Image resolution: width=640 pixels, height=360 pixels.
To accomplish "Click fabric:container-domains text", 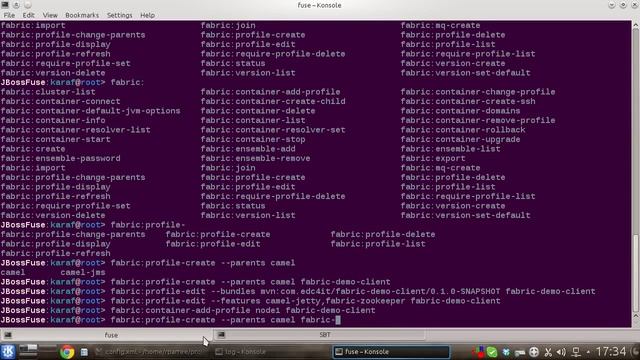I will click(460, 111).
